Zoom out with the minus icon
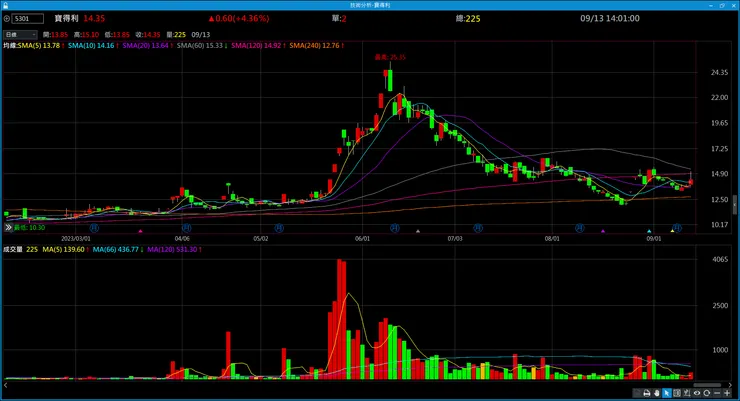 717,393
